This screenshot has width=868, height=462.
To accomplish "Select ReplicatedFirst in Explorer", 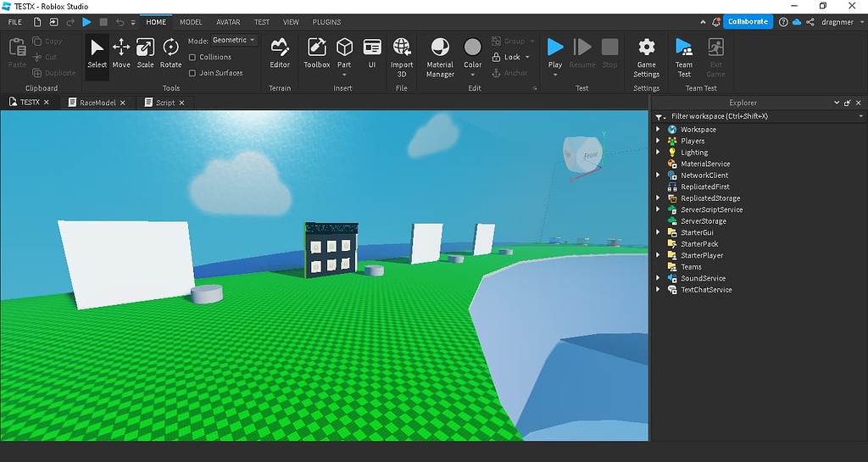I will coord(704,187).
